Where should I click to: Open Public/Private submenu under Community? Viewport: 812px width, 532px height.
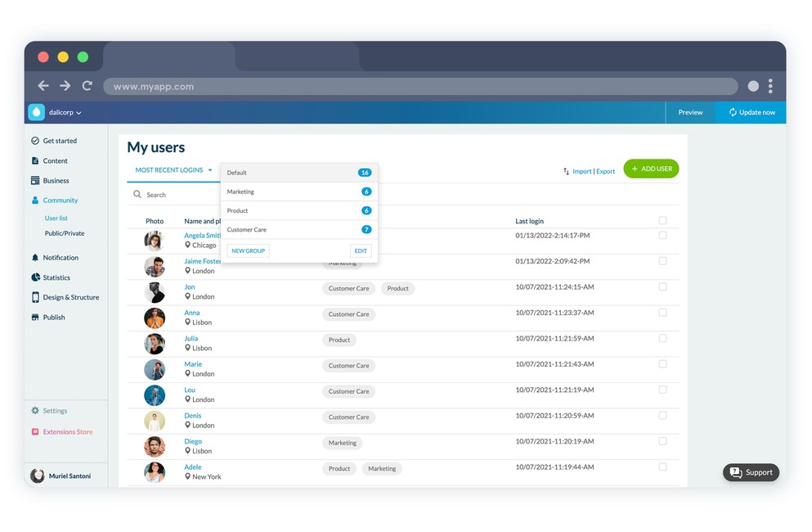(x=65, y=233)
